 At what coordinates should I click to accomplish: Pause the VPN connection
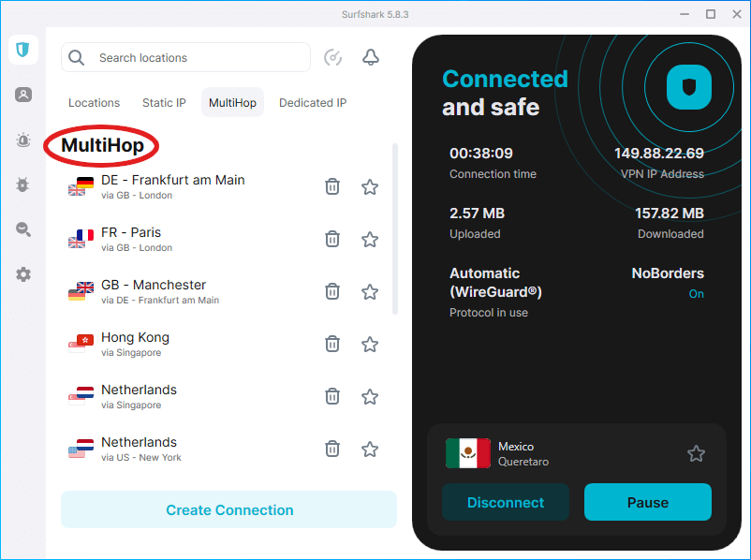click(648, 502)
